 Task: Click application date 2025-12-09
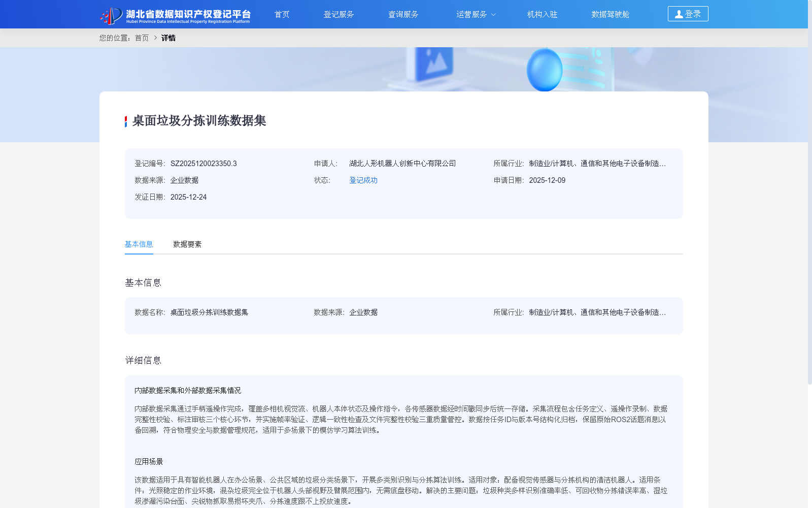pyautogui.click(x=547, y=180)
